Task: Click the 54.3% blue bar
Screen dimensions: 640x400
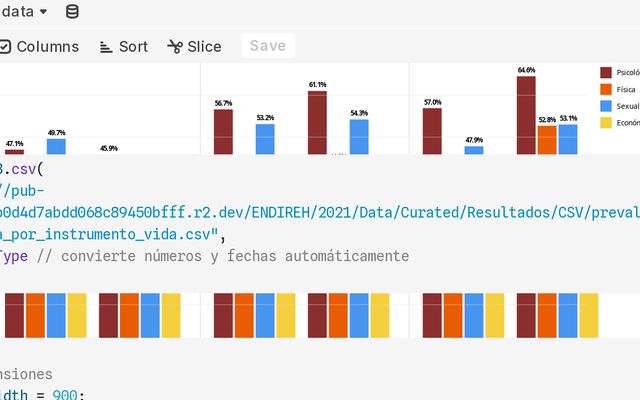Action: (359, 136)
